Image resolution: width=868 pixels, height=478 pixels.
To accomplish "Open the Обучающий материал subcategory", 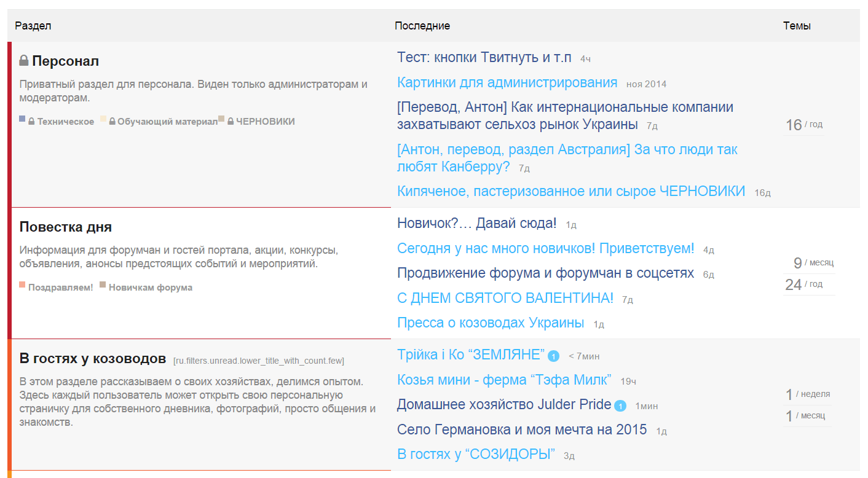I will point(167,122).
